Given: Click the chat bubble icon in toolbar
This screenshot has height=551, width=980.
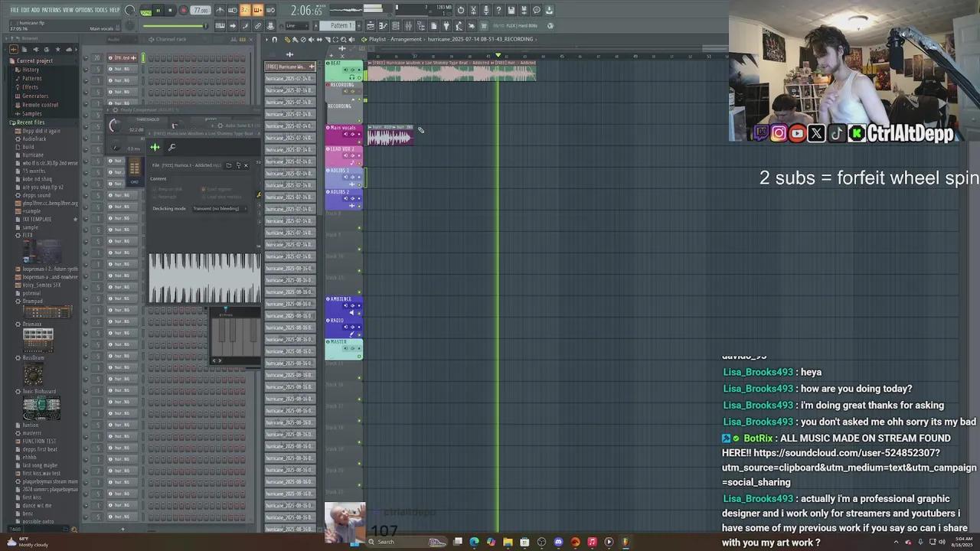Looking at the screenshot, I should click(536, 10).
